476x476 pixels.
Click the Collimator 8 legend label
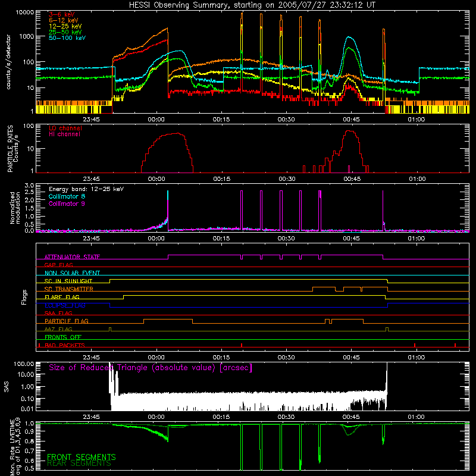[67, 196]
